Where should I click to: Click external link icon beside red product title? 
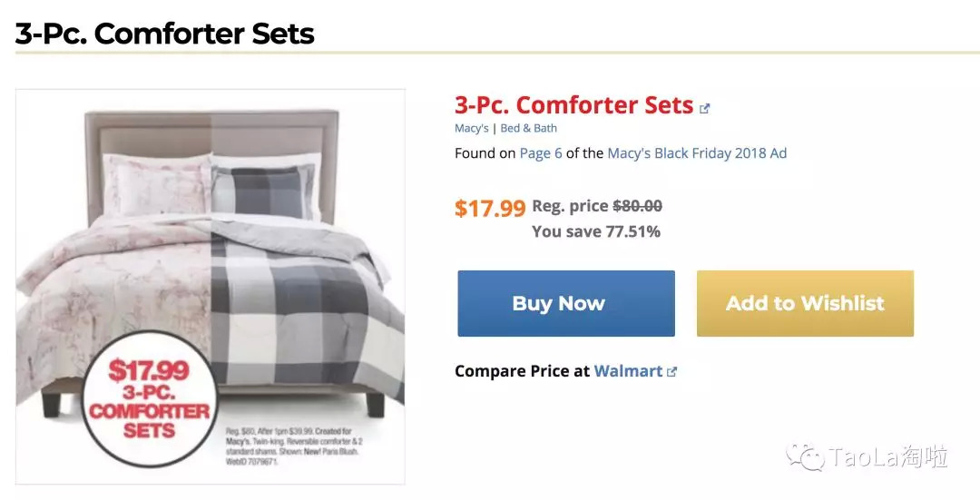pyautogui.click(x=705, y=109)
